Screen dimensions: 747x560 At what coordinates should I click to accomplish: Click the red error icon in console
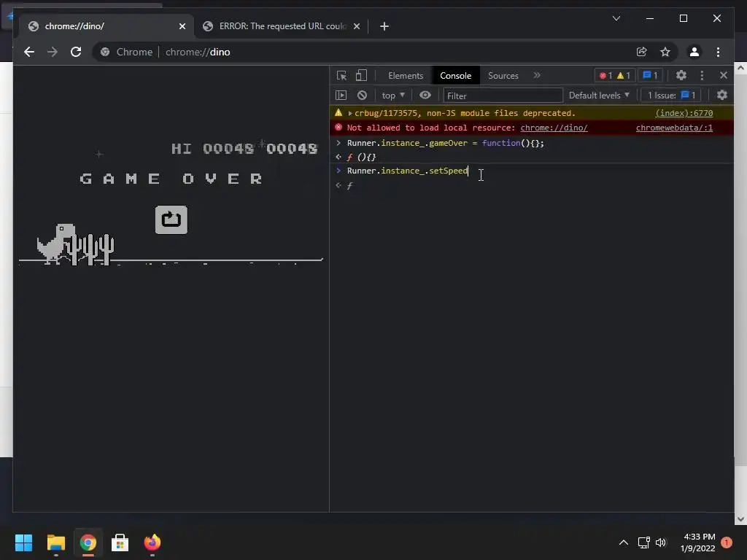tap(338, 127)
